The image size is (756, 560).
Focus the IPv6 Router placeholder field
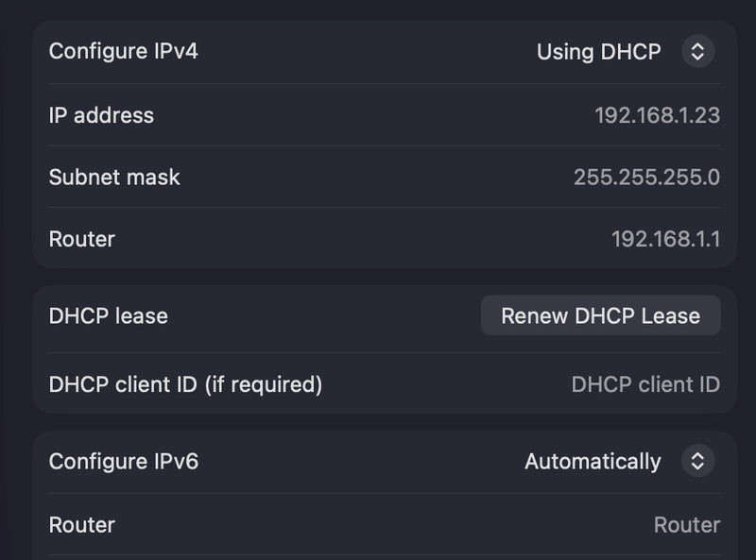click(686, 525)
